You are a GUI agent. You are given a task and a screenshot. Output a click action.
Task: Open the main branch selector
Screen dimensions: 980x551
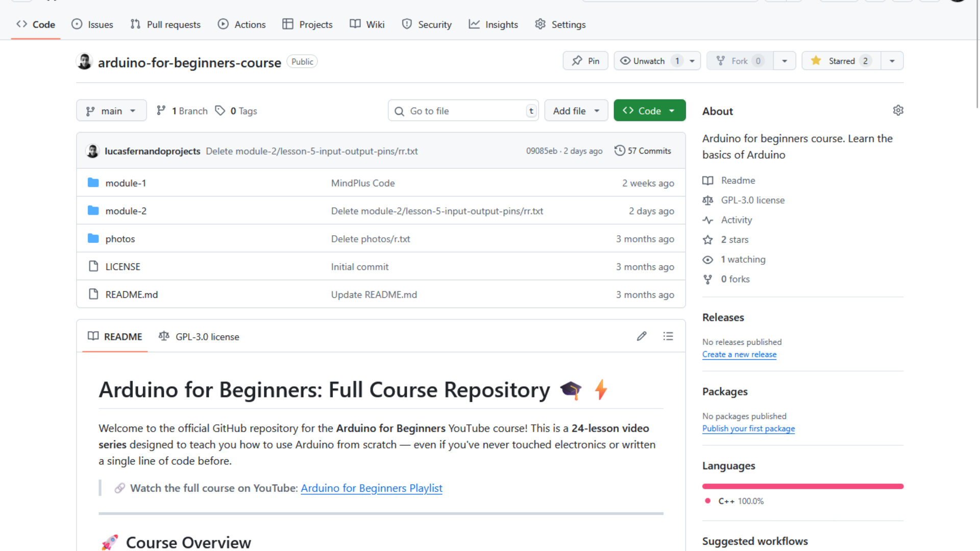[x=111, y=111]
